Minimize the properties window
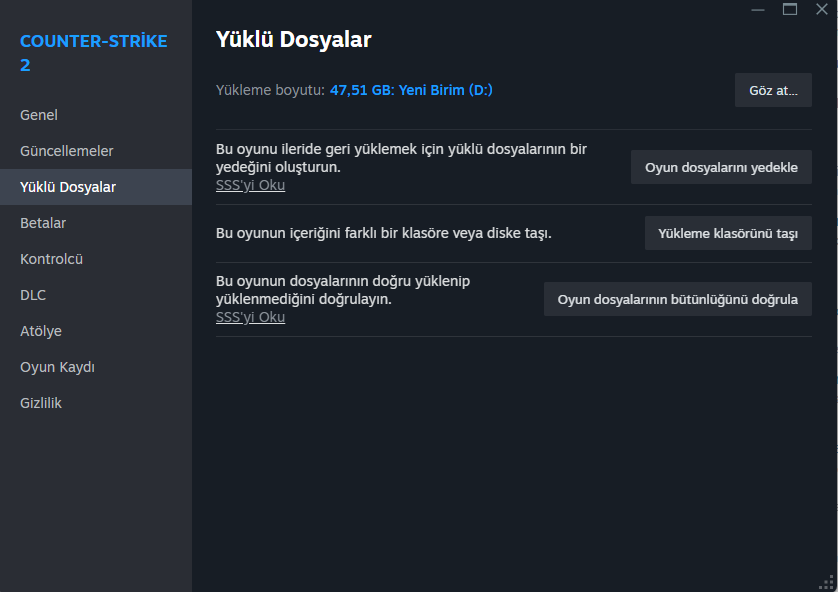Viewport: 838px width, 592px height. 758,9
